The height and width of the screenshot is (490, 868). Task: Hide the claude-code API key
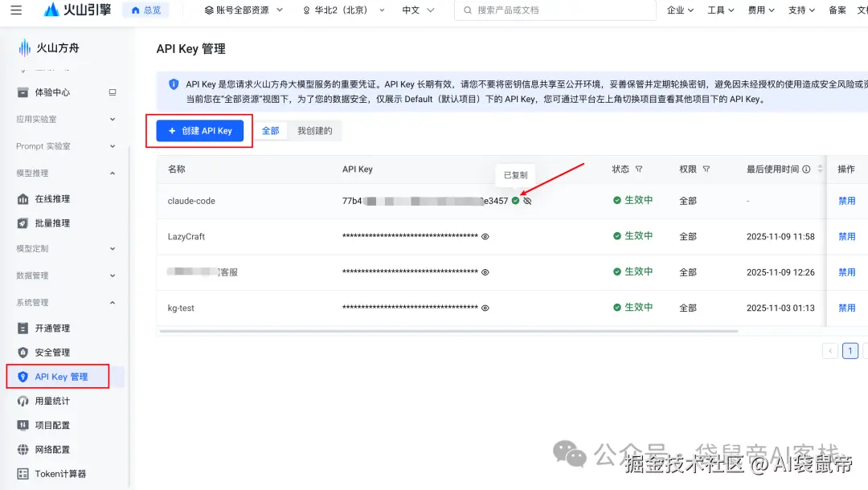[527, 201]
